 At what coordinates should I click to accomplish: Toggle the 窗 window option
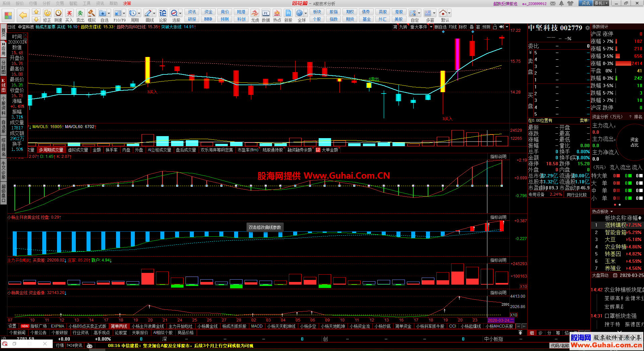coord(478,27)
